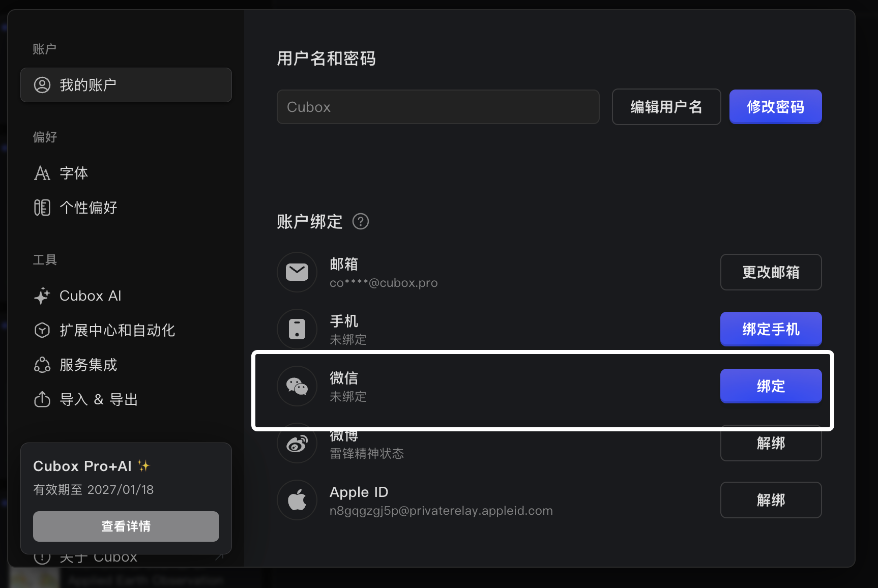Click the Cubox AI sparkle icon in sidebar

click(42, 296)
